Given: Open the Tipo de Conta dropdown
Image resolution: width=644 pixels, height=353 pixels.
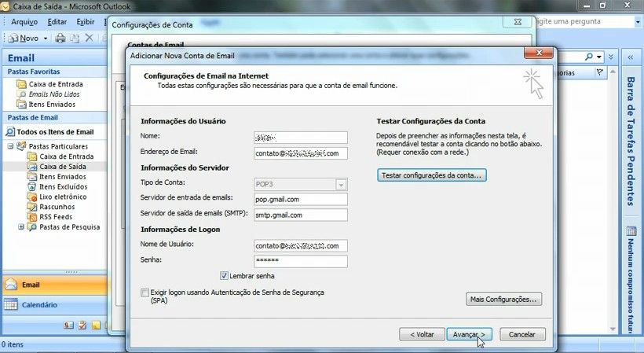Looking at the screenshot, I should (x=341, y=184).
